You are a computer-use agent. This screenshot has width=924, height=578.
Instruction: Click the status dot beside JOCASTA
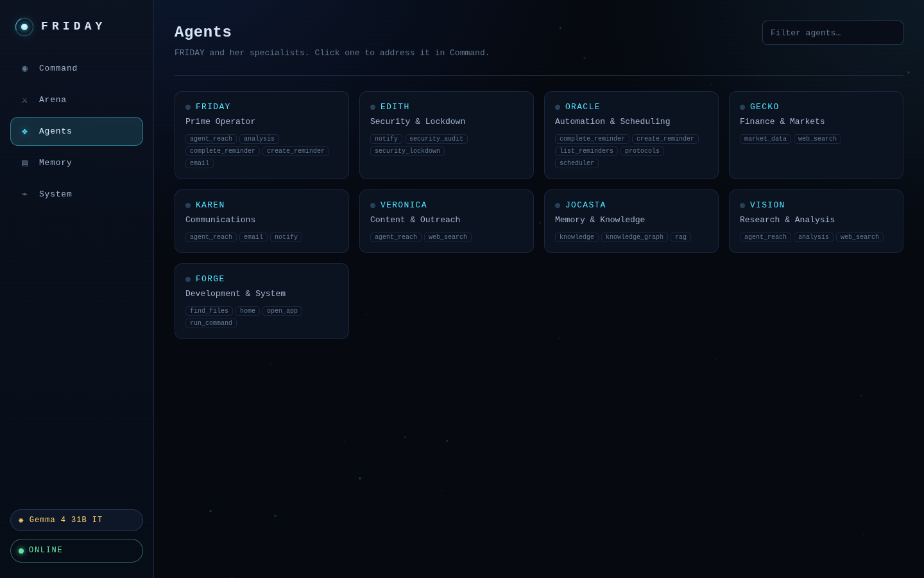tap(558, 206)
